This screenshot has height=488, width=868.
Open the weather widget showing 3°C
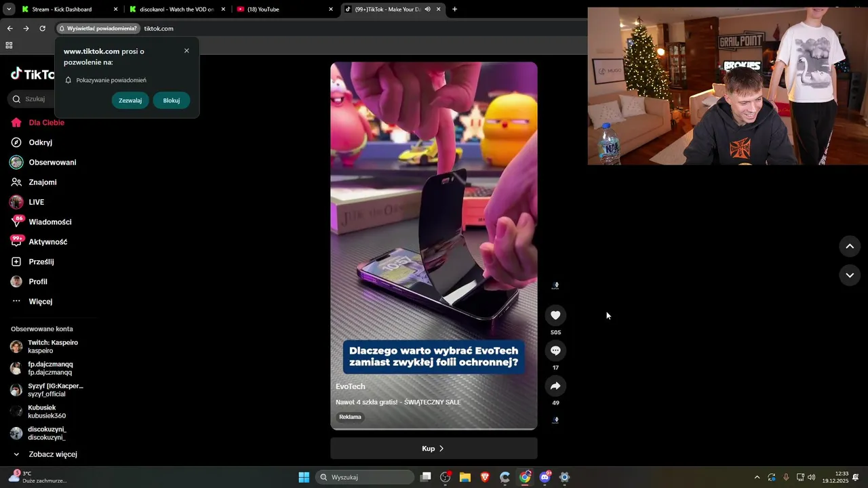click(x=38, y=477)
